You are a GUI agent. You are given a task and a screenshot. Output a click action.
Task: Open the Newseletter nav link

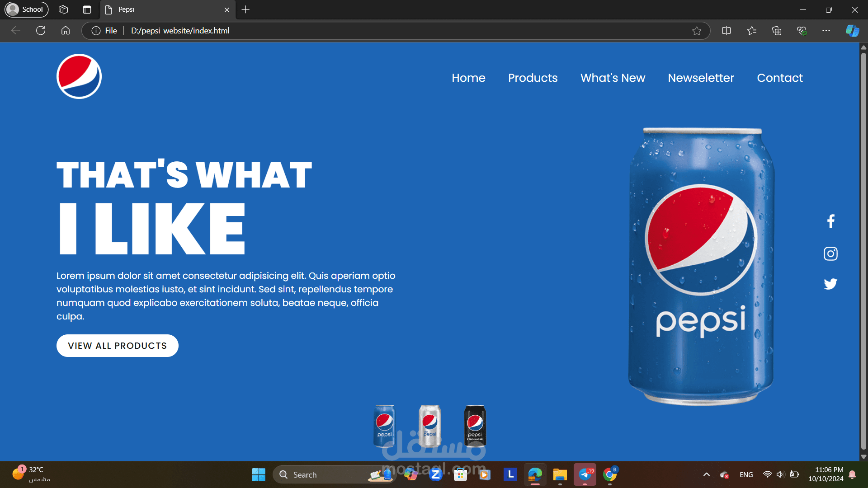pyautogui.click(x=701, y=78)
